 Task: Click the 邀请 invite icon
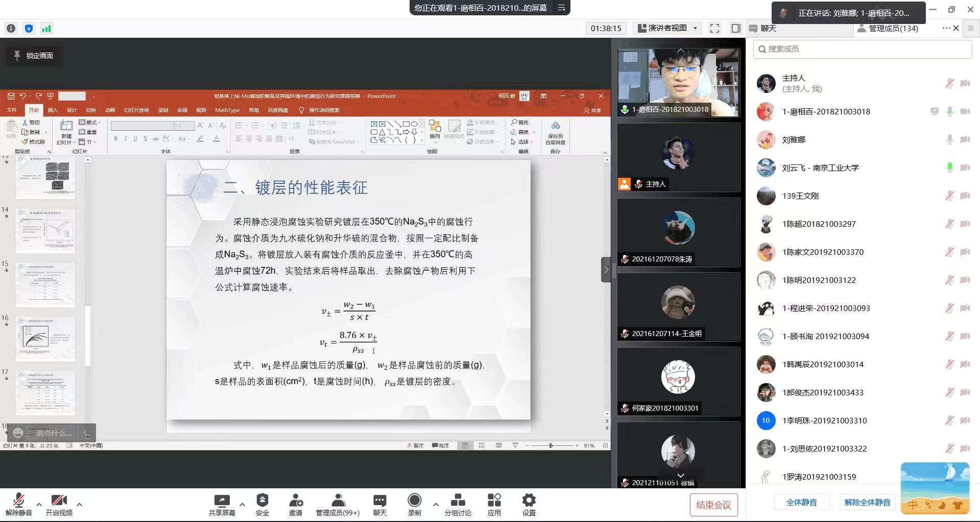point(296,501)
